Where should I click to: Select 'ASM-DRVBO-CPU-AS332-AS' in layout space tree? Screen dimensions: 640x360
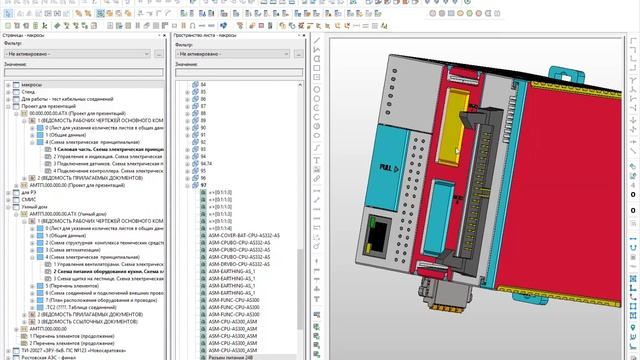[239, 264]
